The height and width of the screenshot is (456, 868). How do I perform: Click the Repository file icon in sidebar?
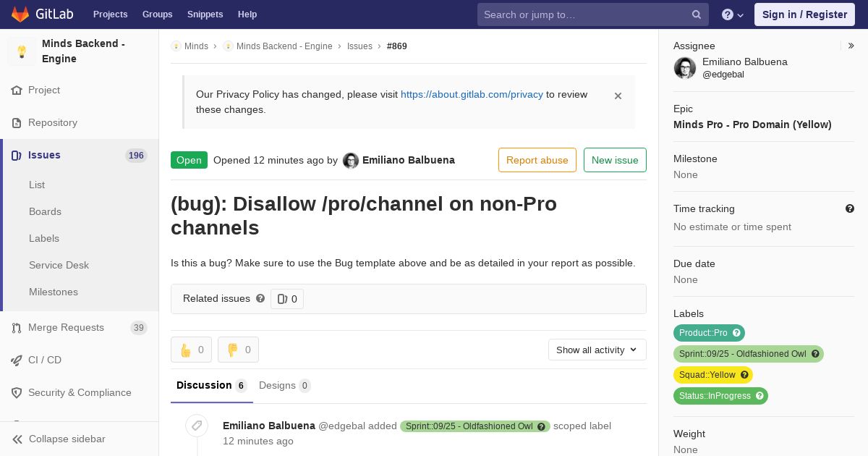click(x=17, y=123)
